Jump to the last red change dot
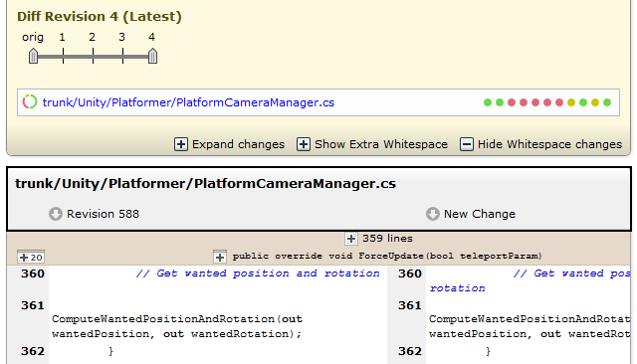The height and width of the screenshot is (364, 637). point(559,102)
